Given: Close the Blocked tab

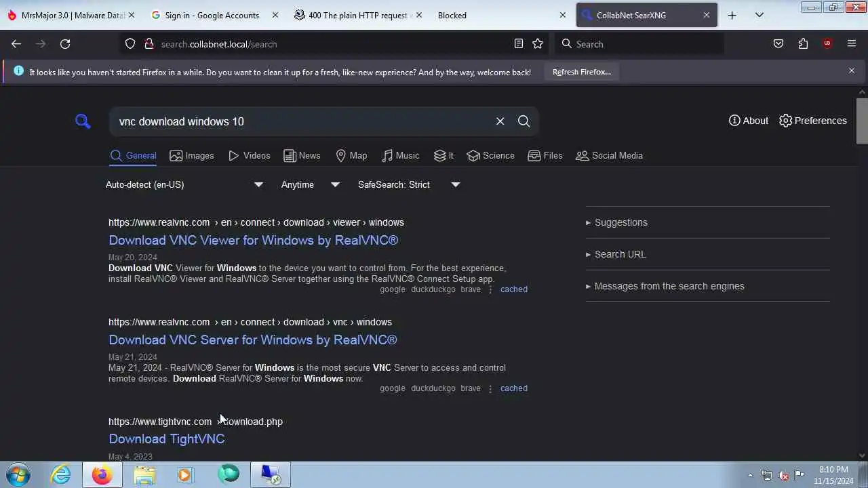Looking at the screenshot, I should 562,15.
